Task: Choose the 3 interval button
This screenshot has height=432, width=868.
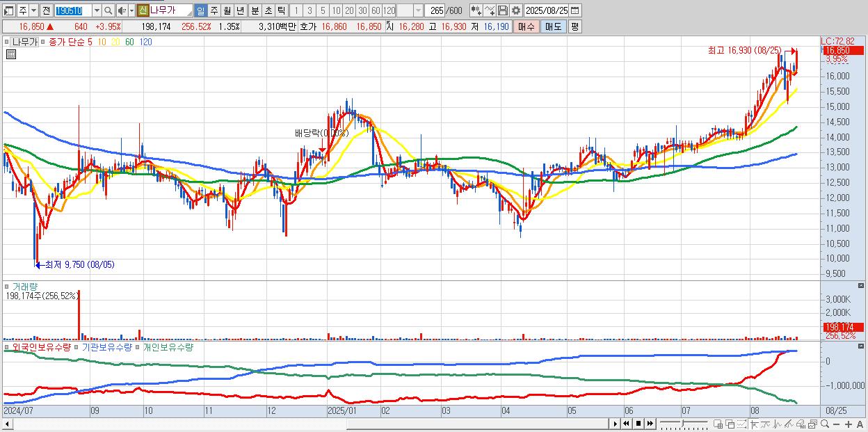Action: coord(310,10)
